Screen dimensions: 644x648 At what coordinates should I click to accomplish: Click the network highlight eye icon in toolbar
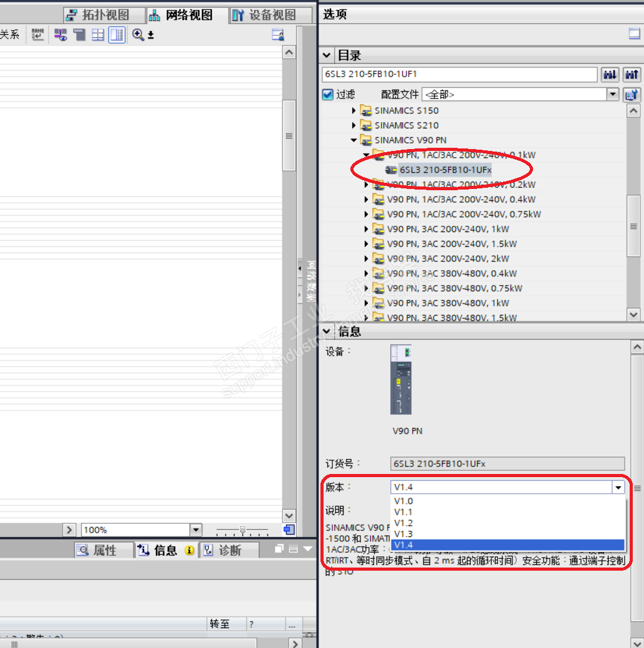tap(60, 35)
